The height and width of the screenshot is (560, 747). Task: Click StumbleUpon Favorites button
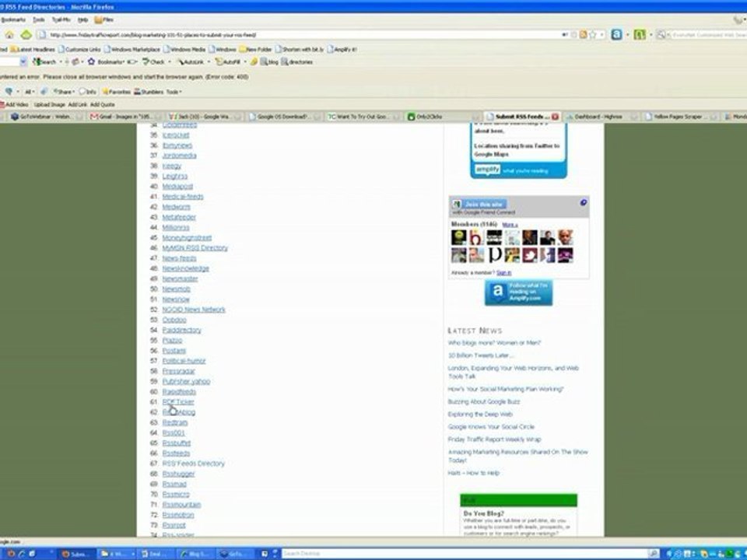coord(116,92)
